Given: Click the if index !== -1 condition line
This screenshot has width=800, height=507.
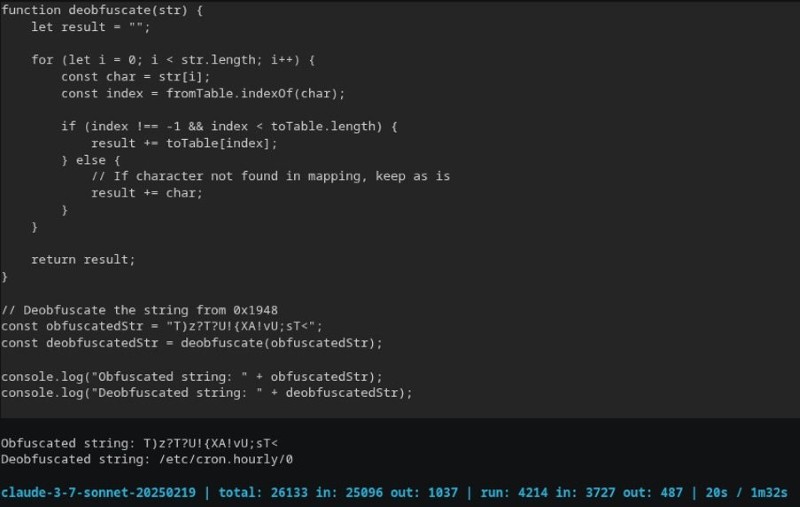Looking at the screenshot, I should (x=229, y=127).
